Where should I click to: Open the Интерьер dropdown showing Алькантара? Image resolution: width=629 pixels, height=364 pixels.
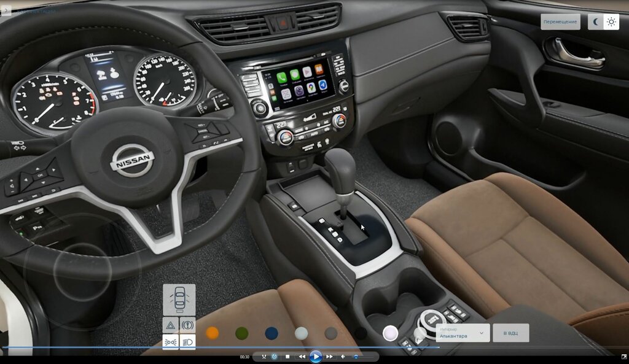[463, 333]
